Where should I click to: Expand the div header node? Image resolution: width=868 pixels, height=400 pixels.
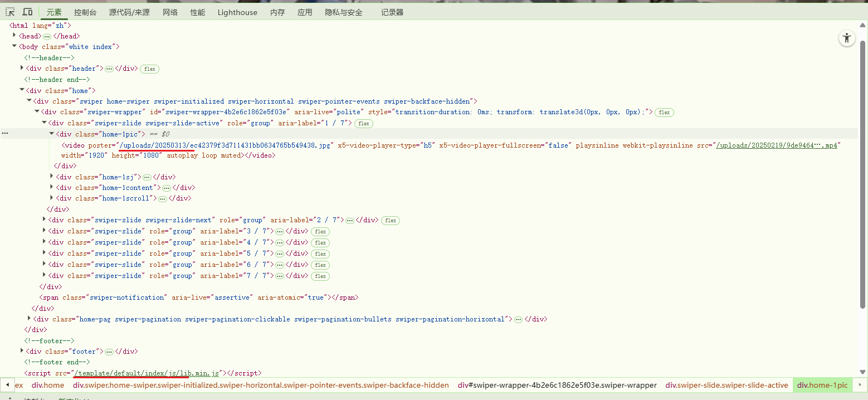click(22, 68)
